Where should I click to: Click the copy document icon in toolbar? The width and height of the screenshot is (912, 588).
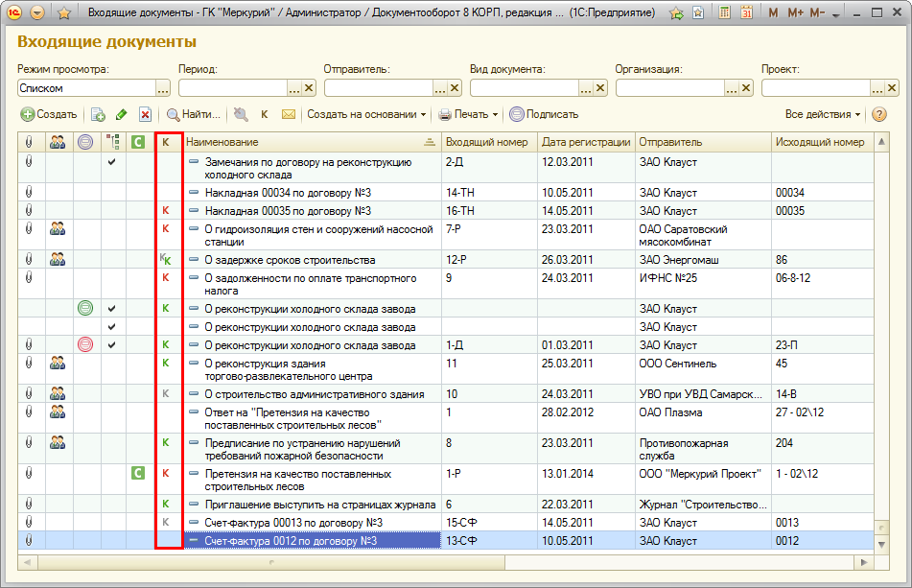click(98, 114)
